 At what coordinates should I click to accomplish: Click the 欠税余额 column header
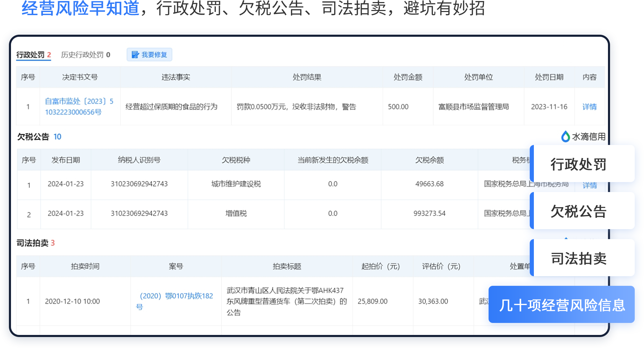pyautogui.click(x=429, y=160)
